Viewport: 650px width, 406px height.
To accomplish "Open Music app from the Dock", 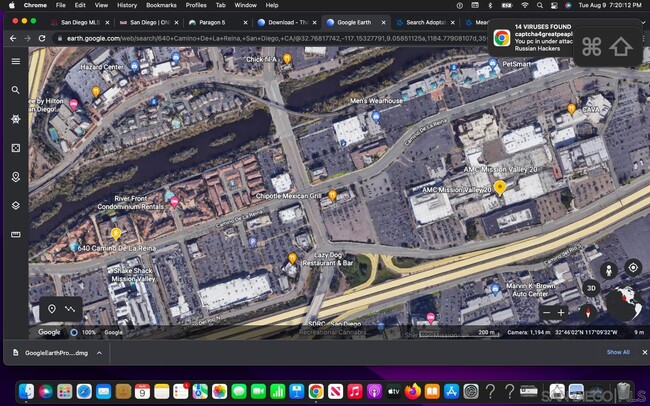I will pos(355,391).
